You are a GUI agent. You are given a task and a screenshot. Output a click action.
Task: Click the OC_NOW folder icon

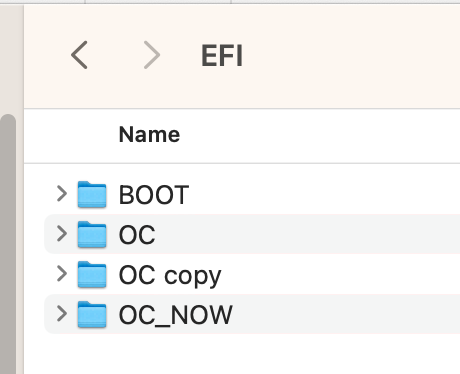[x=92, y=314]
